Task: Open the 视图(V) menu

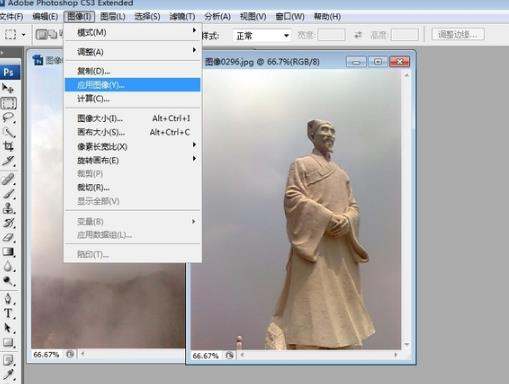Action: click(253, 16)
